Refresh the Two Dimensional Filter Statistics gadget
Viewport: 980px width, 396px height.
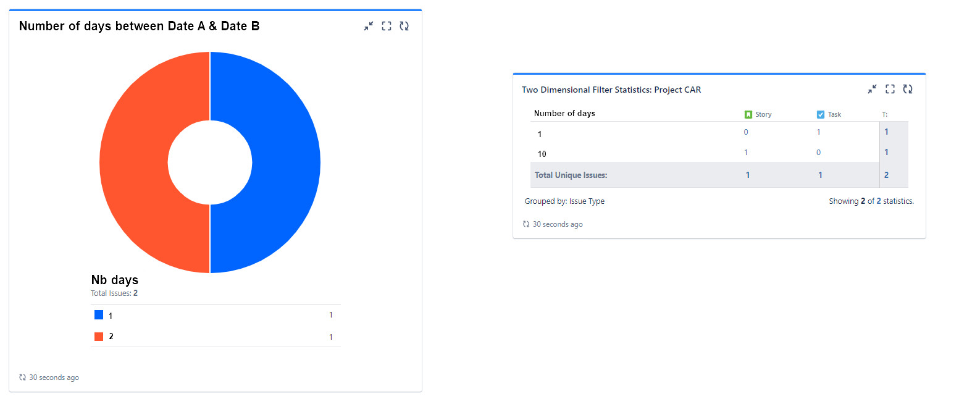click(908, 89)
